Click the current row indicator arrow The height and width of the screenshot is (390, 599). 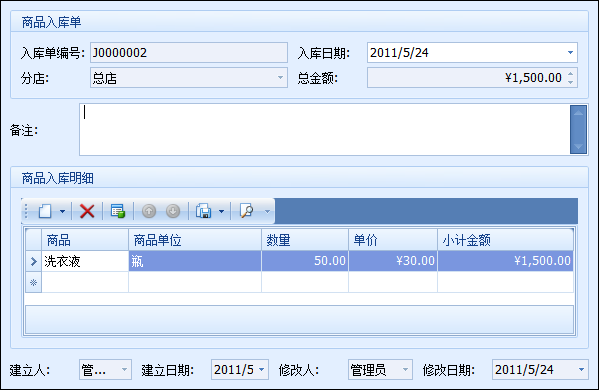(34, 261)
